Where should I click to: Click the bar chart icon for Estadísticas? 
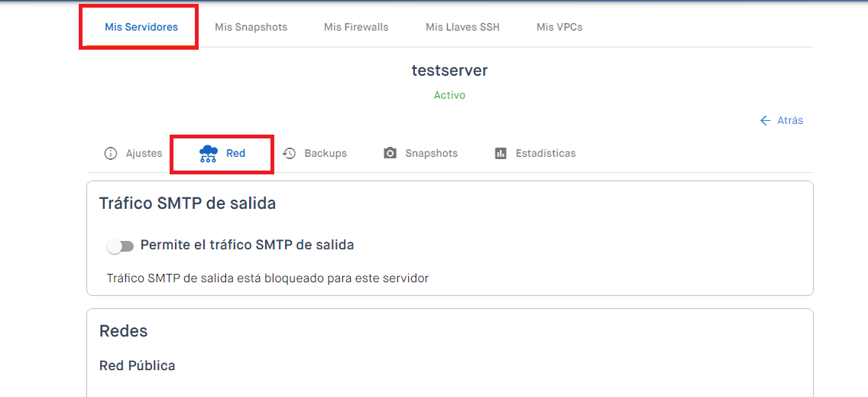(501, 153)
